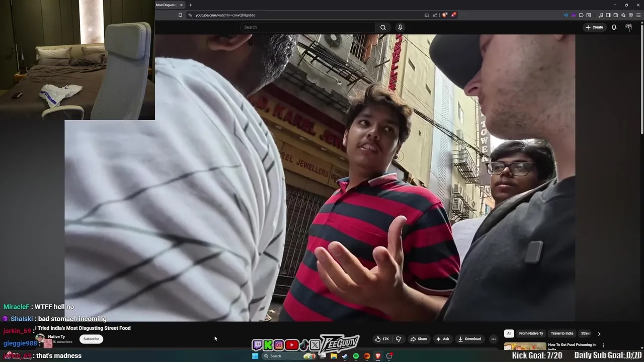Screen dimensions: 644x362
Task: Click the Brave Shields lion icon
Action: 445,15
